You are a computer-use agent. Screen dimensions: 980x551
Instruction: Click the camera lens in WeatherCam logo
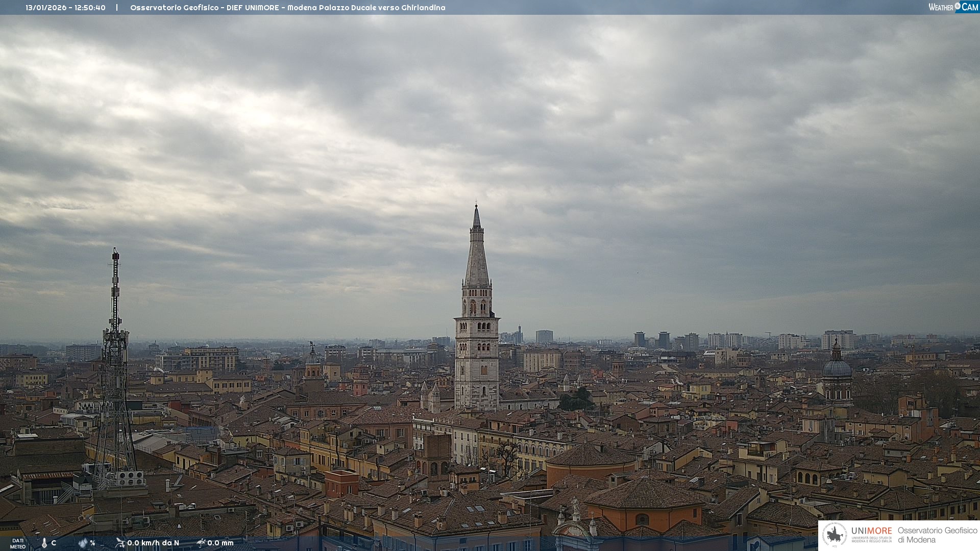(958, 6)
